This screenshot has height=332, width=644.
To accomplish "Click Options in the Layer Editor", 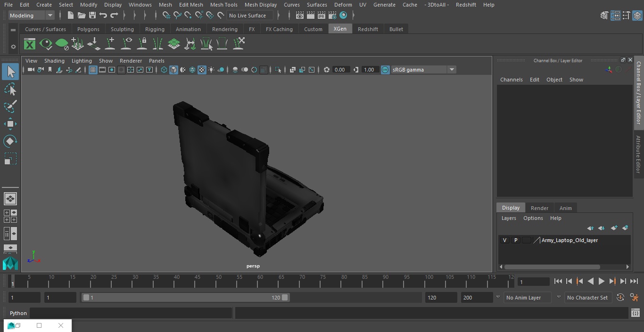I will click(x=533, y=218).
